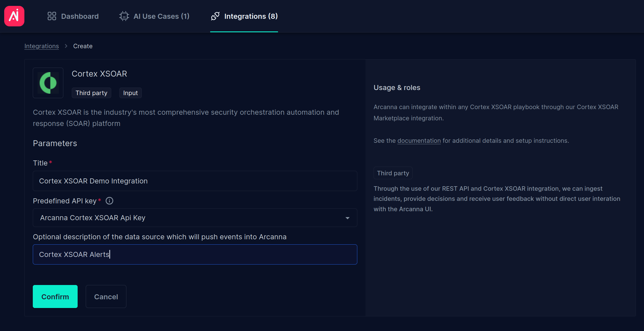Viewport: 644px width, 331px height.
Task: Click the Parameters heading
Action: pyautogui.click(x=55, y=143)
